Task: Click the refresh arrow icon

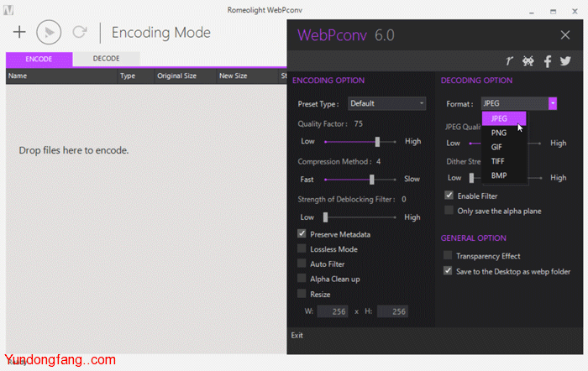Action: pyautogui.click(x=80, y=32)
